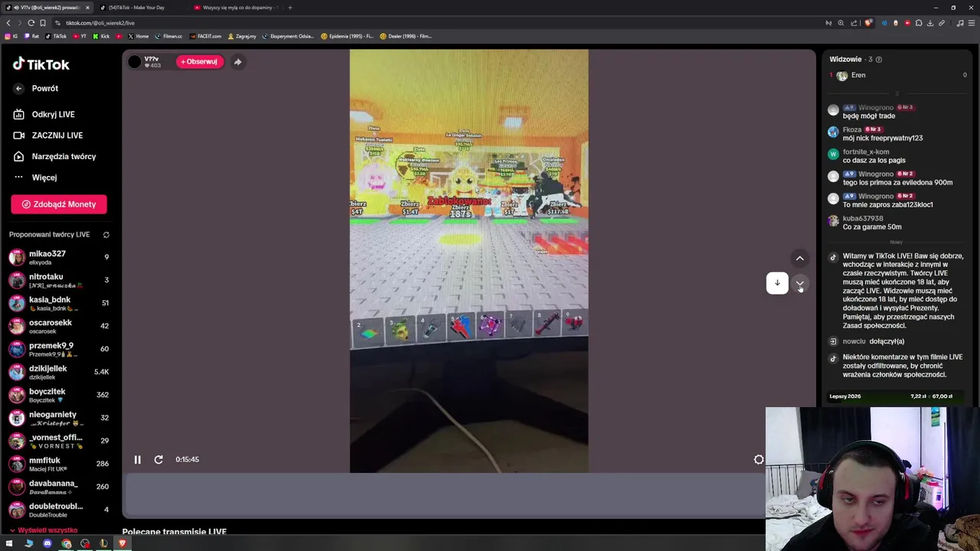Viewport: 980px width, 551px height.
Task: Open the music note playlist icon
Action: [959, 23]
